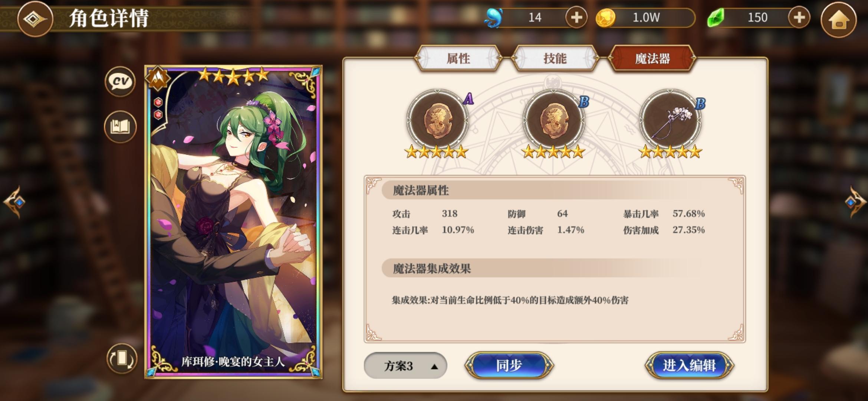Select the 魔法器 tab
This screenshot has height=401, width=868.
pos(652,58)
